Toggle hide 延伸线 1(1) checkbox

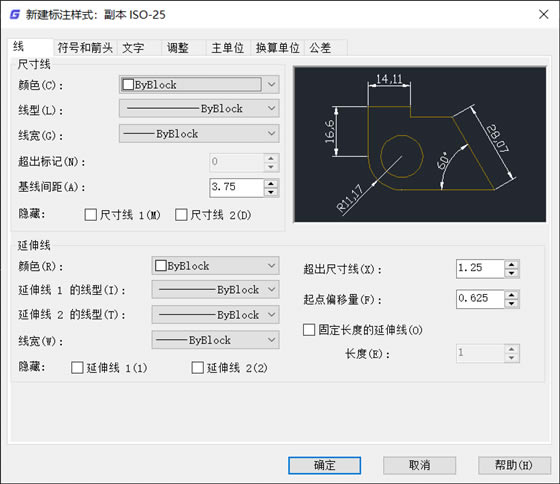point(77,368)
